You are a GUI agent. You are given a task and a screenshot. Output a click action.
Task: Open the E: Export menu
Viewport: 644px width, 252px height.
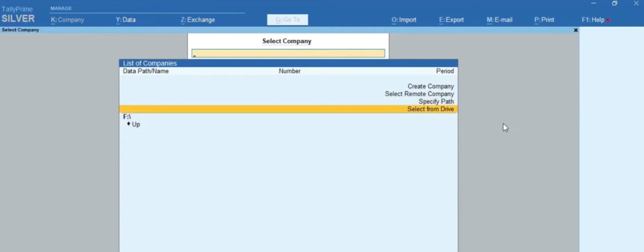click(x=451, y=20)
